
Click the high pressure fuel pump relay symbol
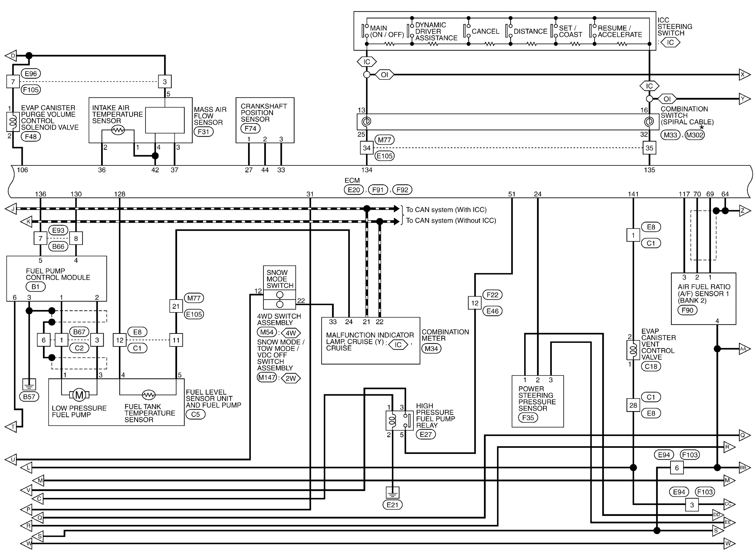tap(399, 420)
